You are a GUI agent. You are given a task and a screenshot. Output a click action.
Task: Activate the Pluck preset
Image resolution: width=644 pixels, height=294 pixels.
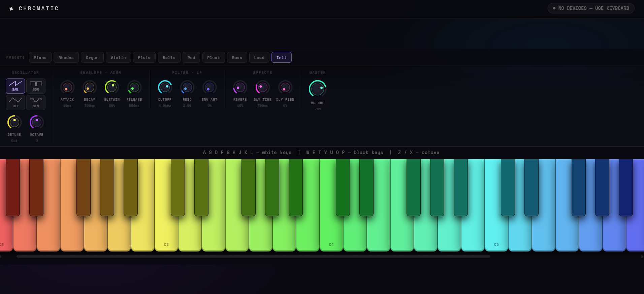point(214,58)
